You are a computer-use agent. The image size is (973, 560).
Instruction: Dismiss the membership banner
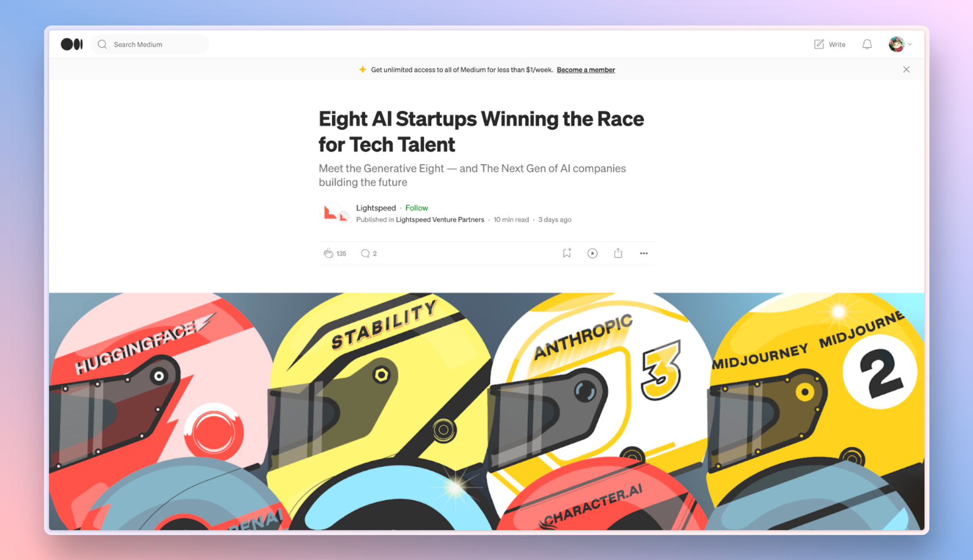coord(906,70)
